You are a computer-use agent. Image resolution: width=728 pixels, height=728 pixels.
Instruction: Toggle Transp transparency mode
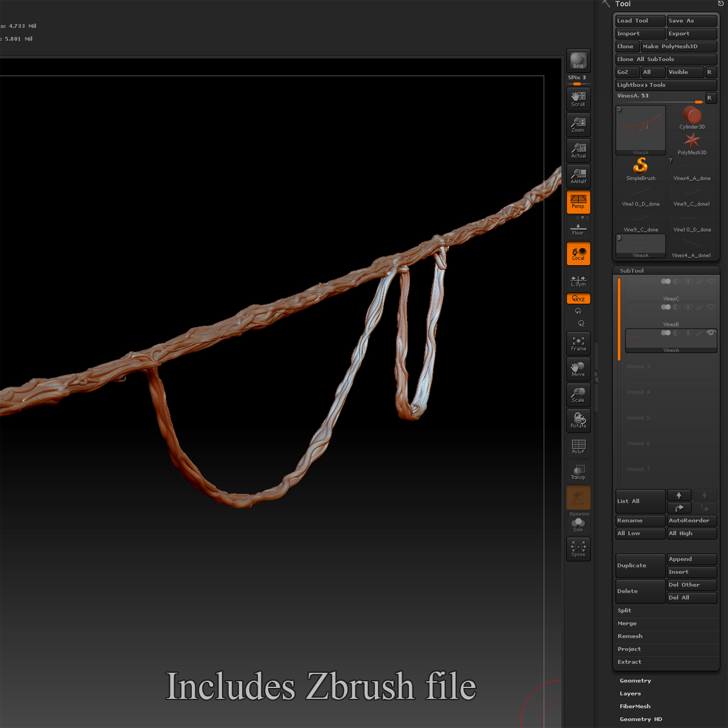coord(578,472)
